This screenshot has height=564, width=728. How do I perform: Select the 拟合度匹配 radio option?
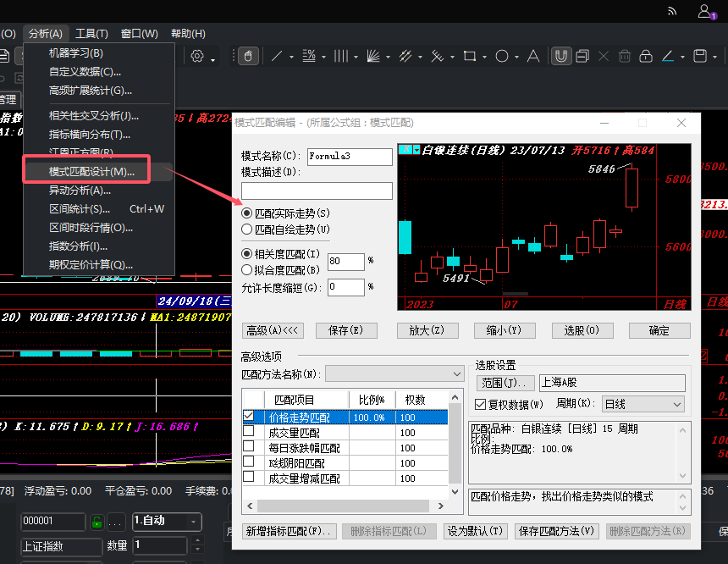pos(281,270)
